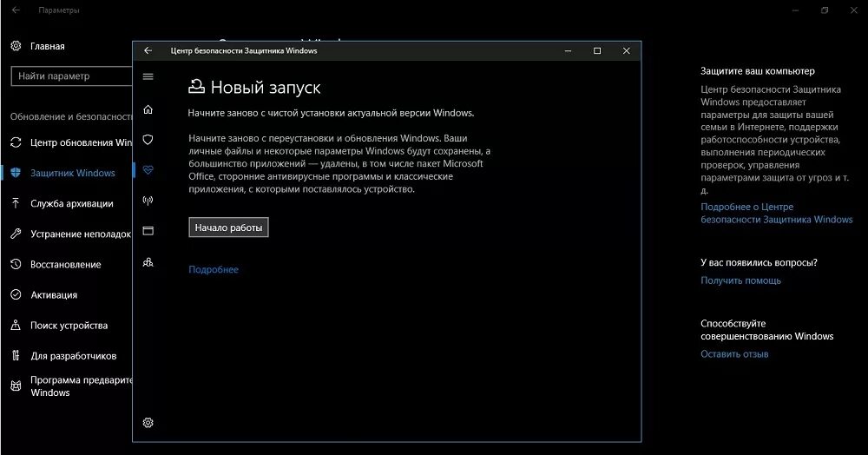Image resolution: width=868 pixels, height=455 pixels.
Task: Open Virus & threat protection shield icon
Action: tap(148, 140)
